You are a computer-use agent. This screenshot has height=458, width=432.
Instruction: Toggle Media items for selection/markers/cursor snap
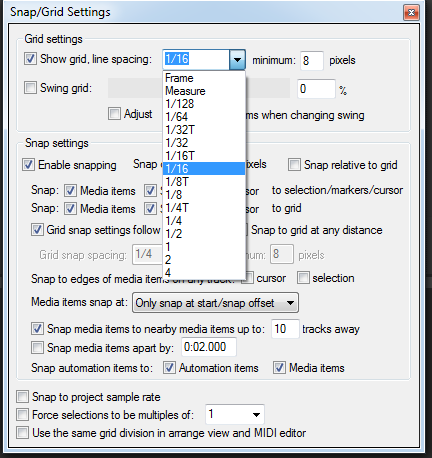tap(70, 191)
